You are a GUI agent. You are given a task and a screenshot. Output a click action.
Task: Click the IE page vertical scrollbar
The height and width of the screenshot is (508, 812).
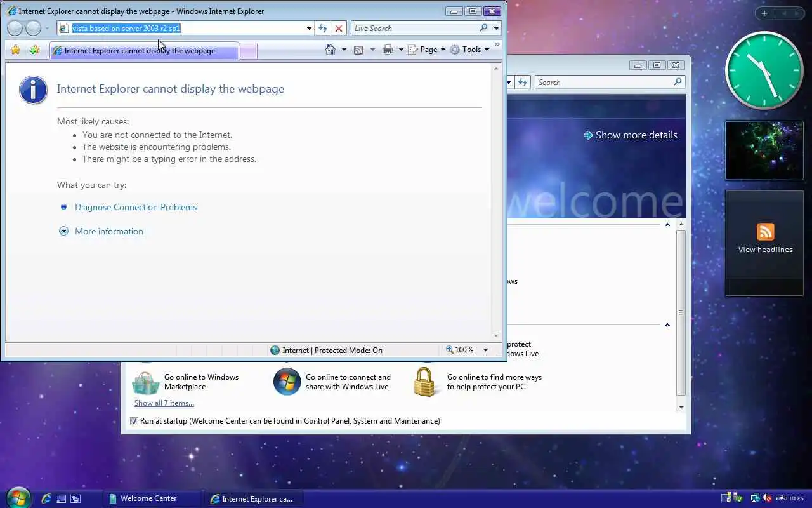pyautogui.click(x=496, y=201)
